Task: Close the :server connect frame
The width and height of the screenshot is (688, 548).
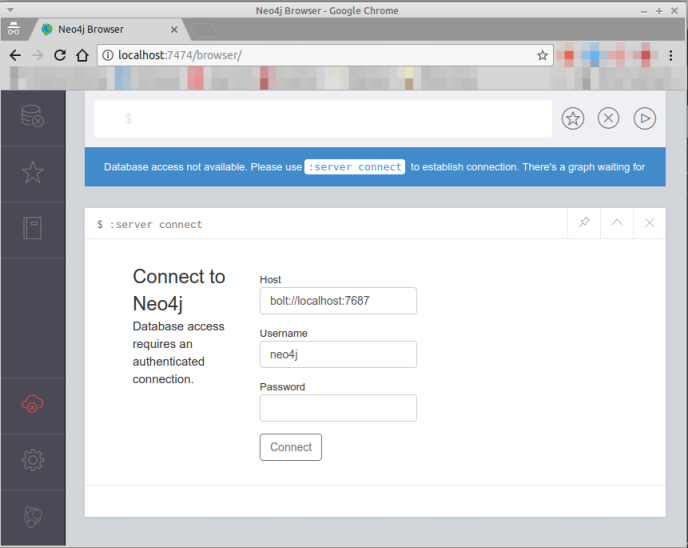Action: coord(649,223)
